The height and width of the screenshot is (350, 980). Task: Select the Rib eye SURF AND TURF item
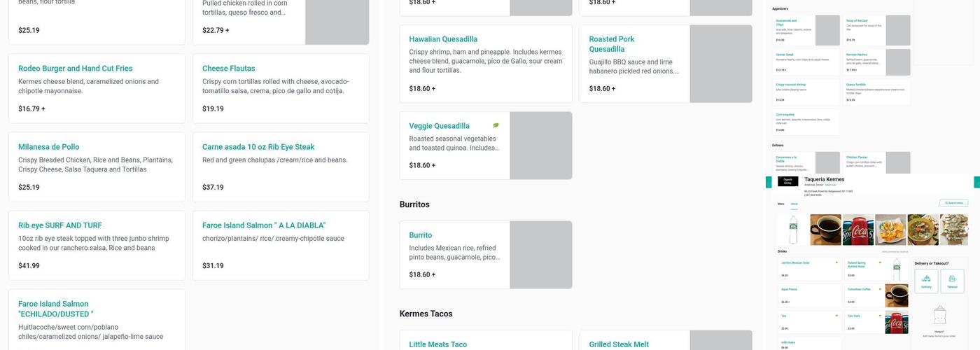60,225
